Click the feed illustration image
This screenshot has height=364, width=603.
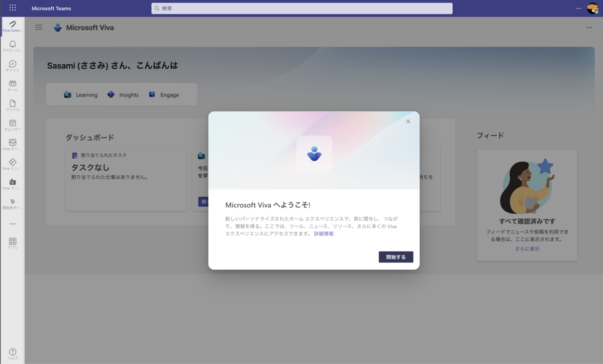527,186
